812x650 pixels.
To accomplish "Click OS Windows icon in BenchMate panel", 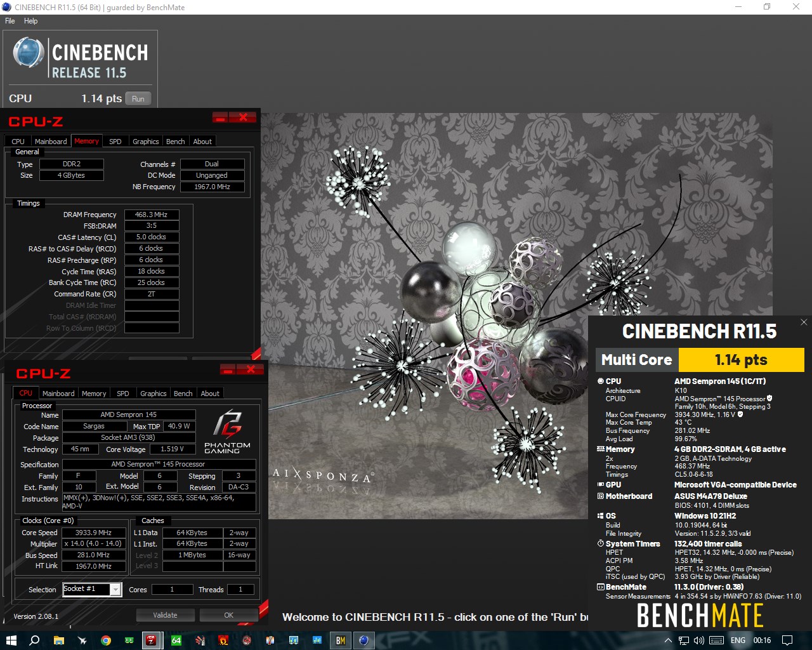I will coord(600,516).
